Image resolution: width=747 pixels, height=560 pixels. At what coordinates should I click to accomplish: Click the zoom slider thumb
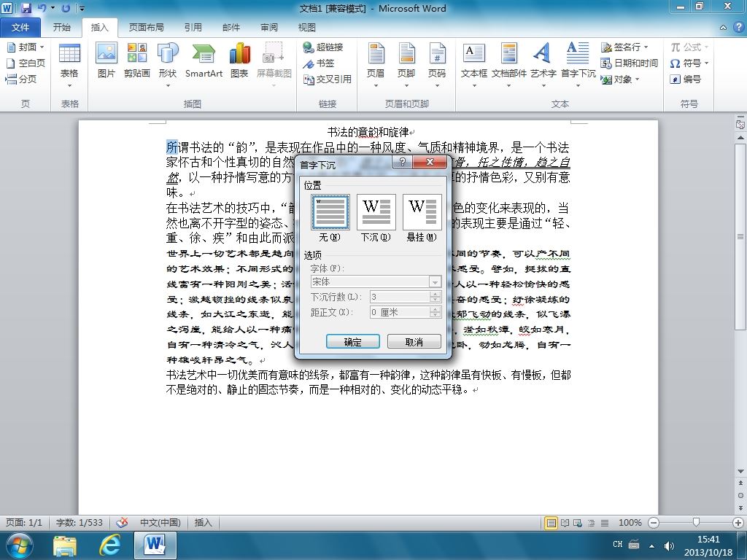tap(696, 523)
